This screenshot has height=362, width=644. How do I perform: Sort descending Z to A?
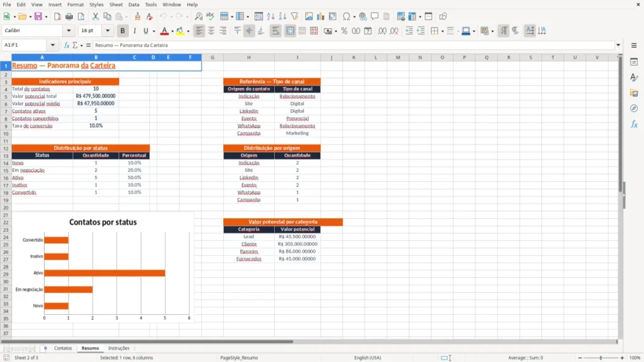[282, 16]
